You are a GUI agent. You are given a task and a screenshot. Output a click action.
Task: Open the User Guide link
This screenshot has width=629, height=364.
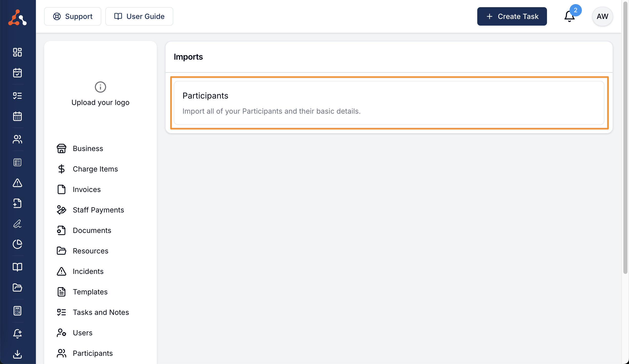tap(139, 16)
